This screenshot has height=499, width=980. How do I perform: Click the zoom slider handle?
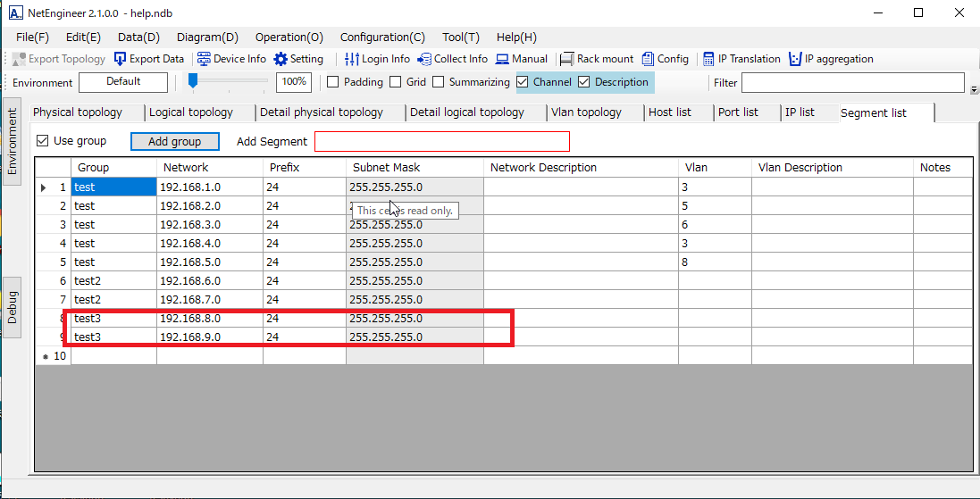coord(192,81)
